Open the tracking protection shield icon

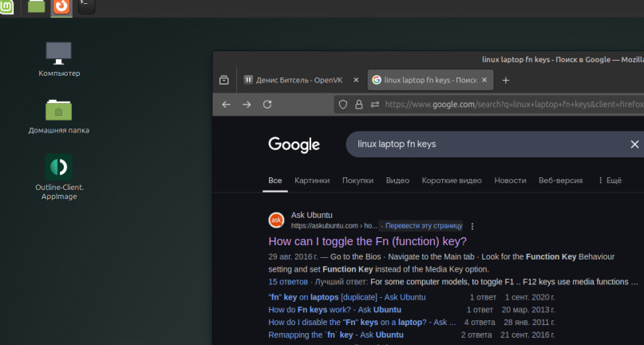[343, 105]
